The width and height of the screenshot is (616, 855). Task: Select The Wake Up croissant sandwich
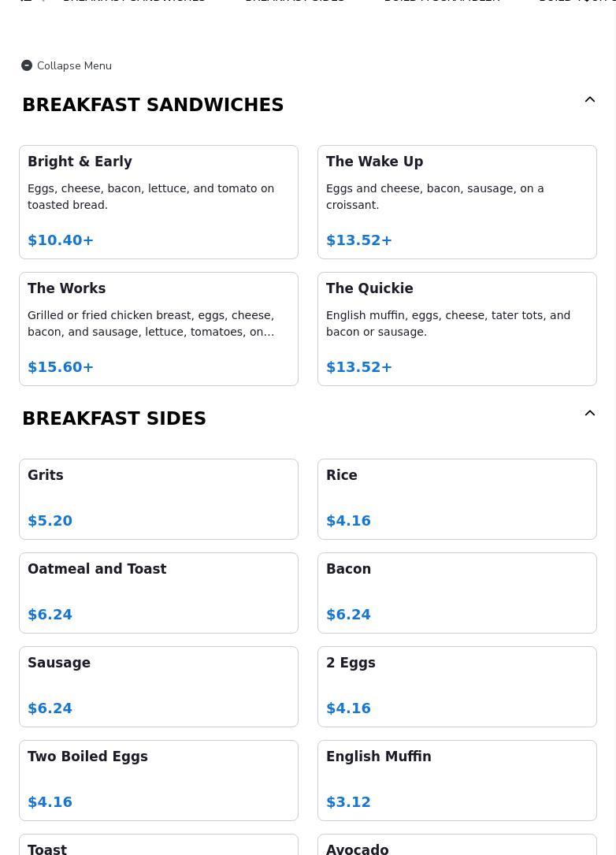pos(457,202)
